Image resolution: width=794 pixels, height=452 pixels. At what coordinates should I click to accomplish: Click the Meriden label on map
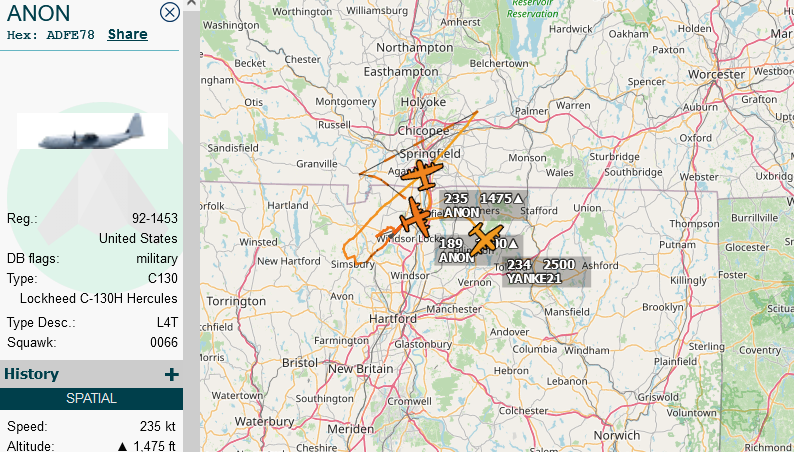click(350, 429)
